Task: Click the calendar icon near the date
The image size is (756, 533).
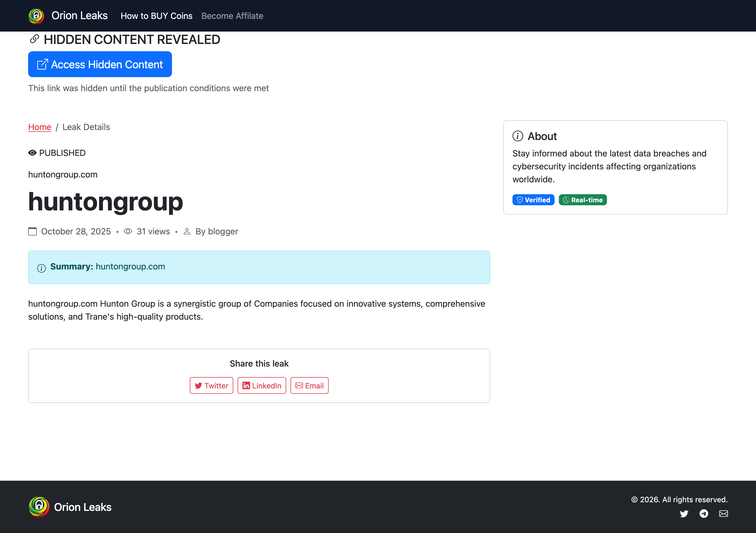Action: coord(32,231)
